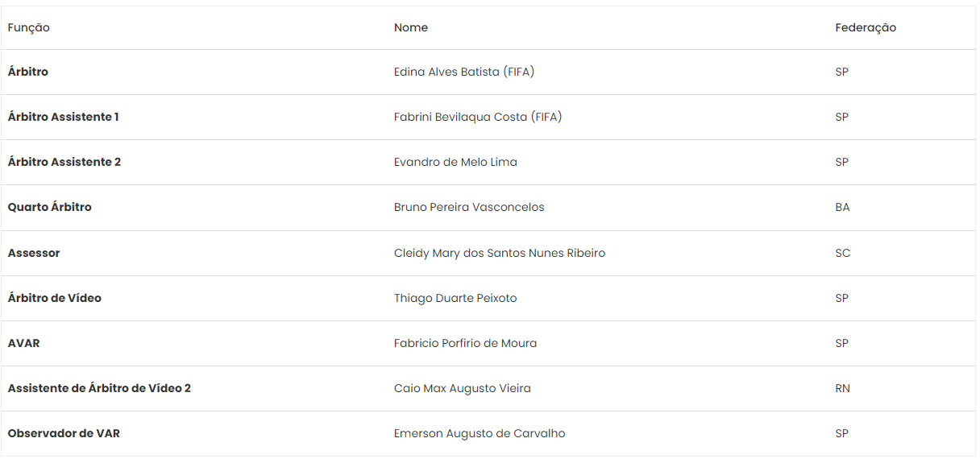Select Emerson Augusto de Carvalho name
Viewport: 980px width, 463px height.
coord(480,433)
